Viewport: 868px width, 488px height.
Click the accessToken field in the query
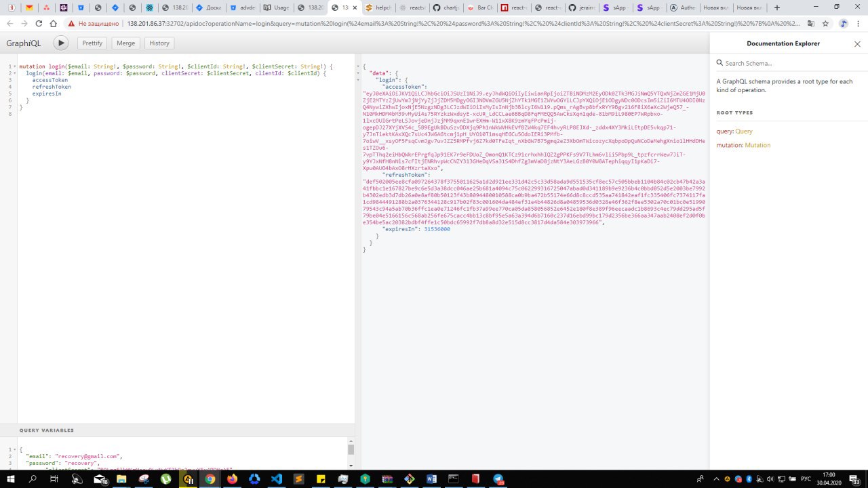[x=50, y=80]
